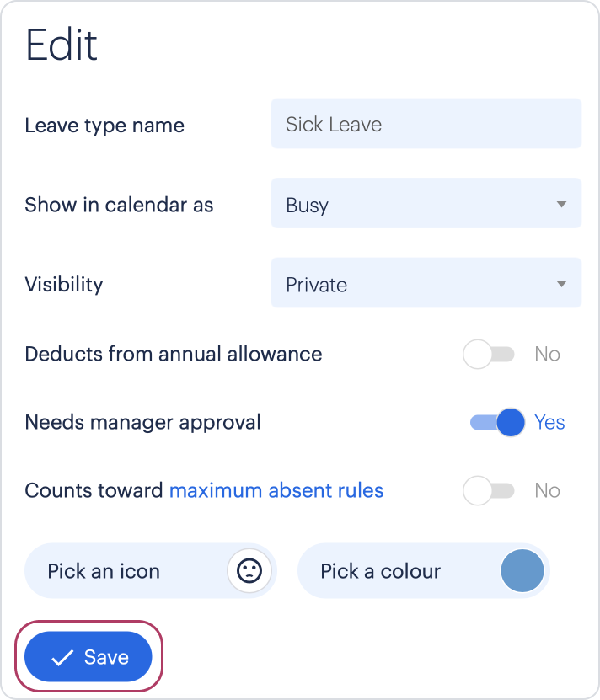Image resolution: width=600 pixels, height=700 pixels.
Task: Save the leave type changes
Action: [x=88, y=657]
